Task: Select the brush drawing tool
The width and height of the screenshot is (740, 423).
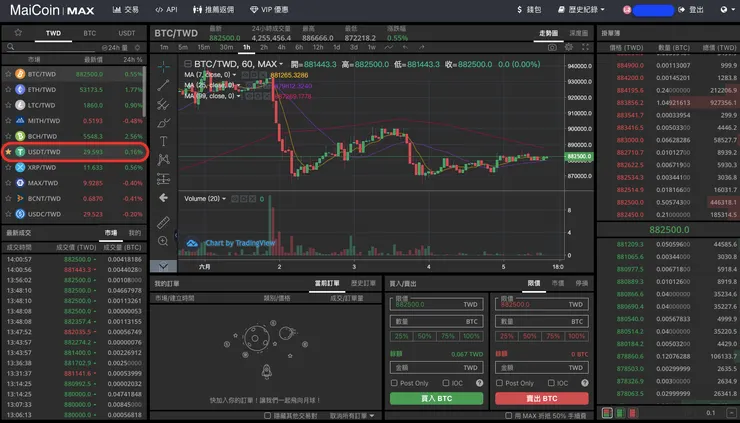Action: pos(163,123)
